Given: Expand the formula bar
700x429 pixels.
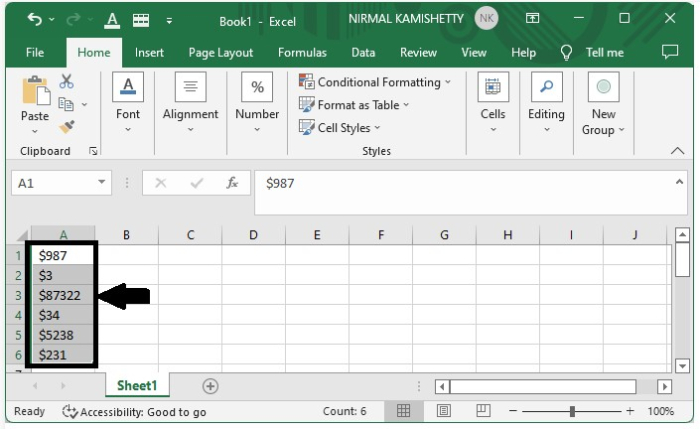Looking at the screenshot, I should point(679,182).
